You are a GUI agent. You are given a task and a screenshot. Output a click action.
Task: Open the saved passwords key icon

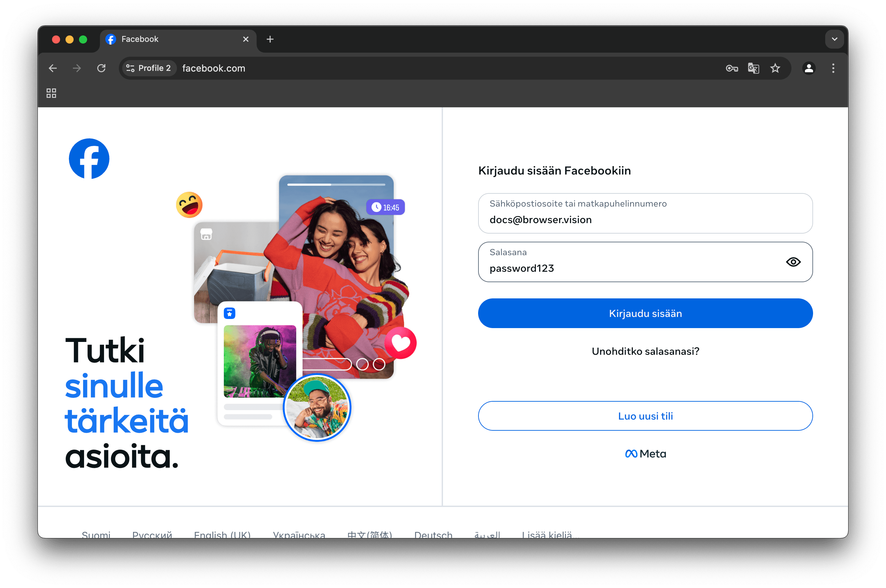tap(731, 68)
